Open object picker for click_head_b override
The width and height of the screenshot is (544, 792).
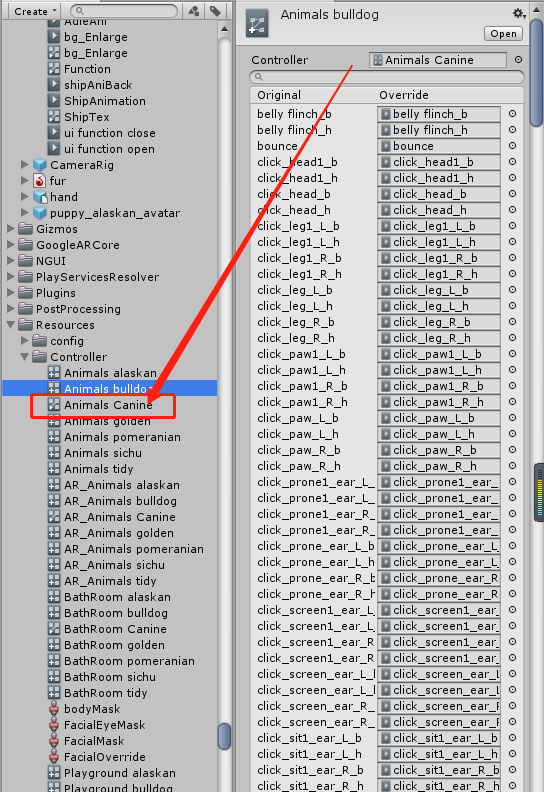pos(512,193)
